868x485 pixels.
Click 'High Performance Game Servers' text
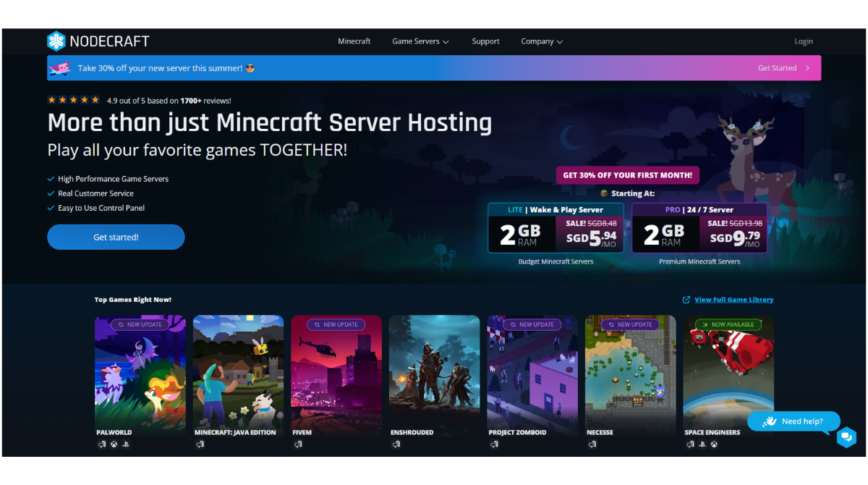113,179
